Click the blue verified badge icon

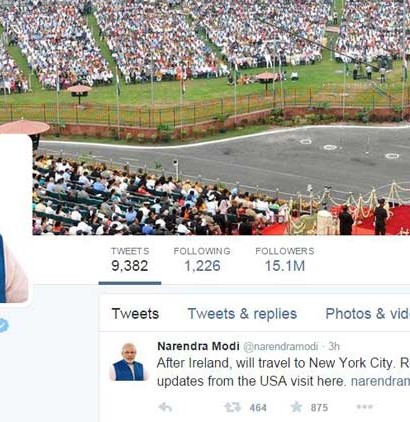pos(3,325)
